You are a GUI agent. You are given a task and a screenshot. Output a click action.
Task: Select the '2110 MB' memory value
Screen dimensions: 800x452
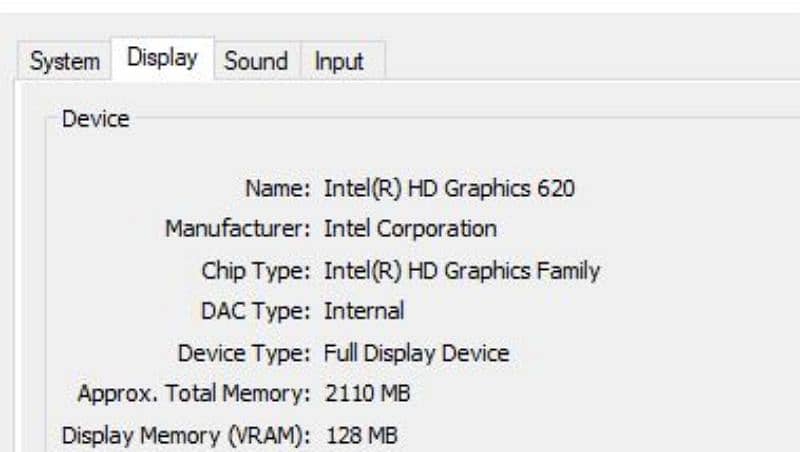coord(367,394)
